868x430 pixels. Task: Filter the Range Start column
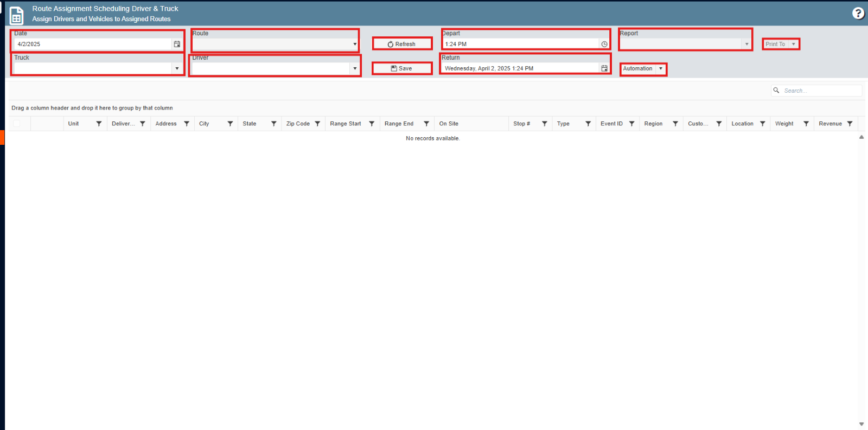point(372,124)
